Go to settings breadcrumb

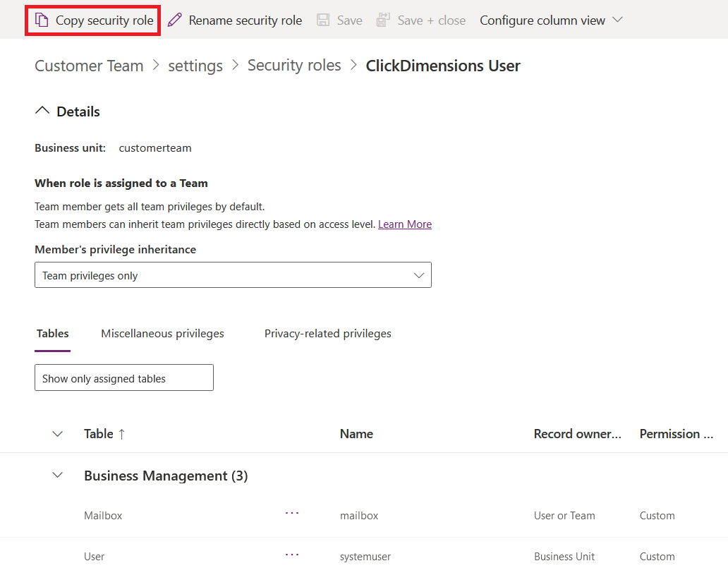click(195, 66)
